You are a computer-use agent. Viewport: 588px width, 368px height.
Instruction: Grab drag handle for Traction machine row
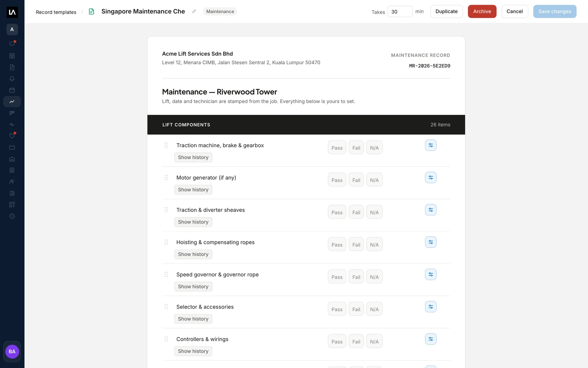click(166, 145)
